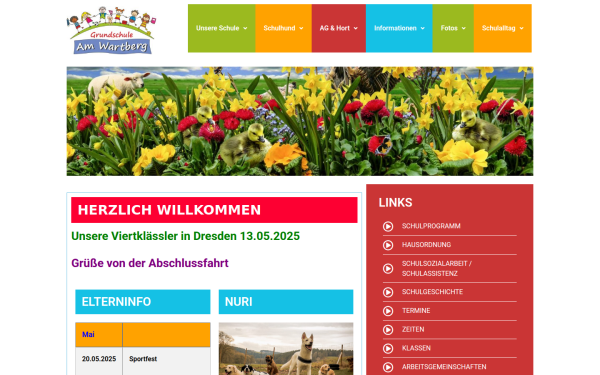Click the circle arrow icon beside Arbeitsgemeinschaften
600x375 pixels.
[x=388, y=367]
